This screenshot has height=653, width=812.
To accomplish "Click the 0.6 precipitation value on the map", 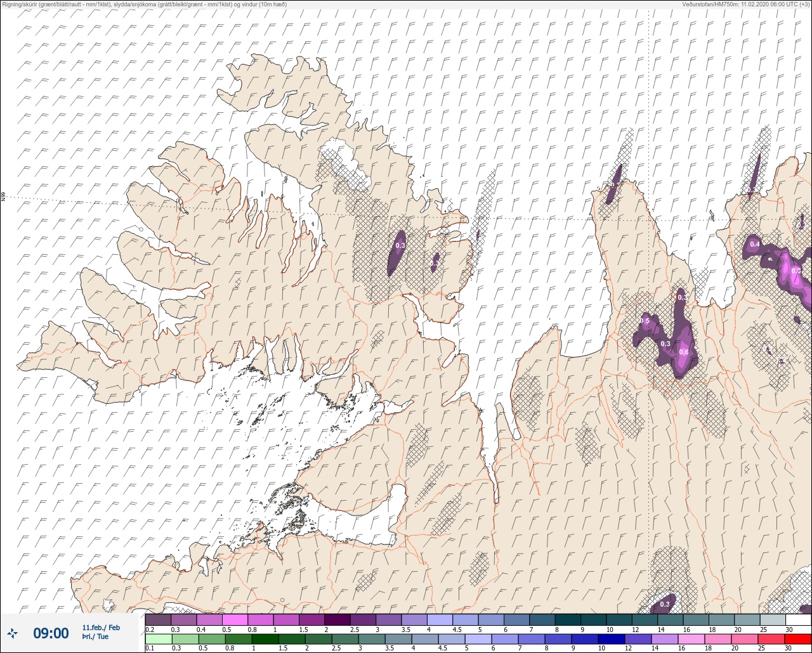I will click(x=684, y=352).
